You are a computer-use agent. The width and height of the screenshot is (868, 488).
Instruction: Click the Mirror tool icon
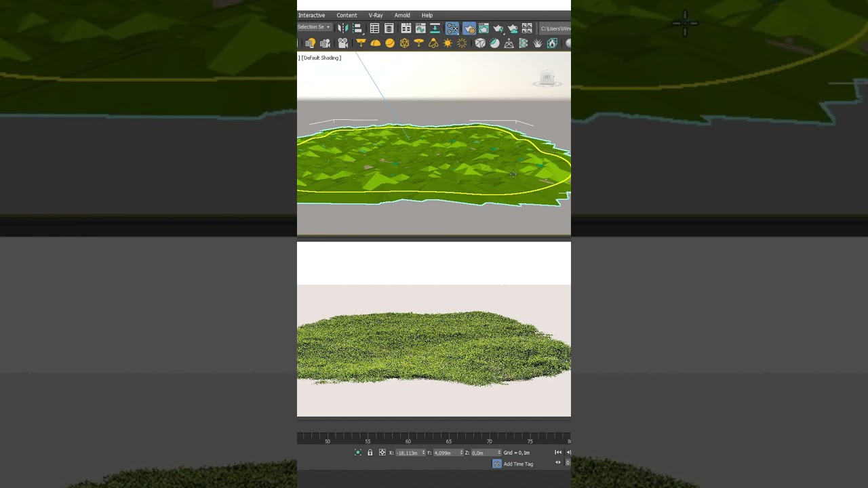pyautogui.click(x=343, y=28)
